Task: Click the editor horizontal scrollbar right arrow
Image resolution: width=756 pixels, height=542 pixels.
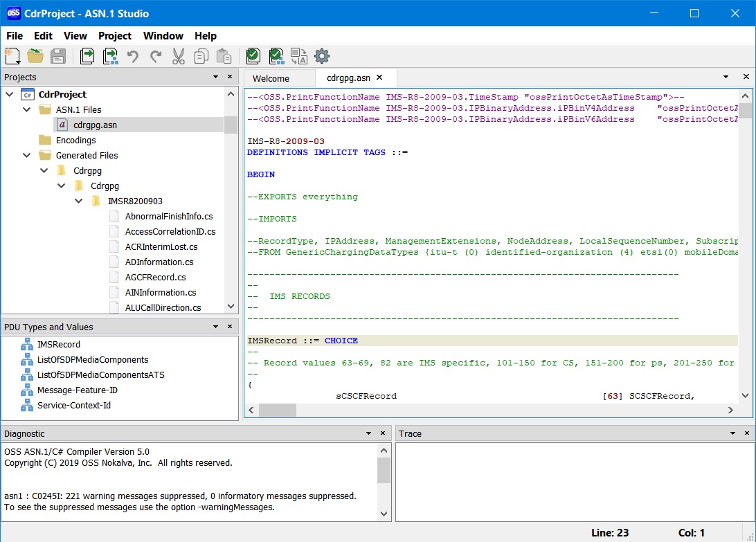Action: click(x=730, y=410)
